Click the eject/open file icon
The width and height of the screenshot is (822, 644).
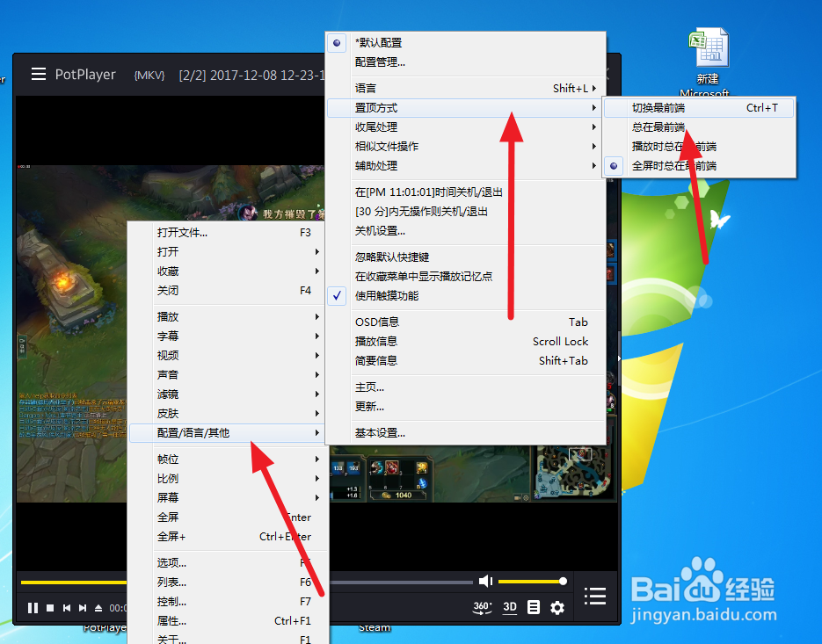coord(98,608)
